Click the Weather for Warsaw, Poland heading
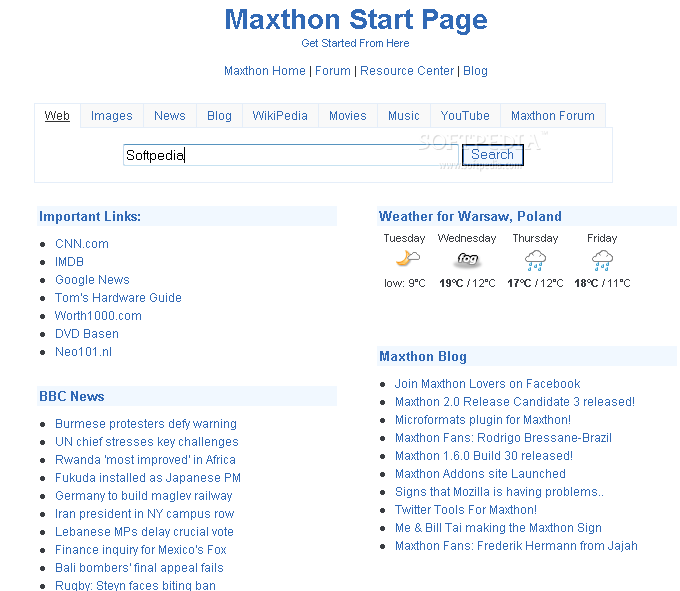The width and height of the screenshot is (680, 591). [470, 216]
